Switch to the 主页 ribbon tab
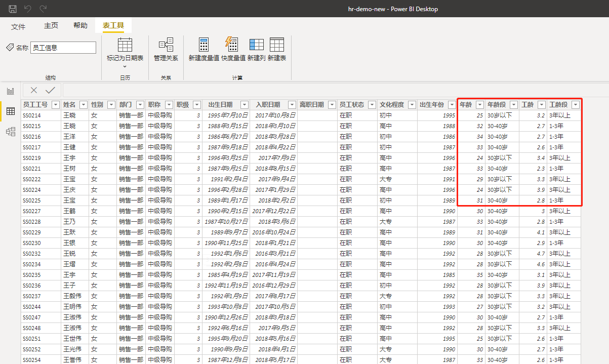The height and width of the screenshot is (364, 609). (51, 26)
